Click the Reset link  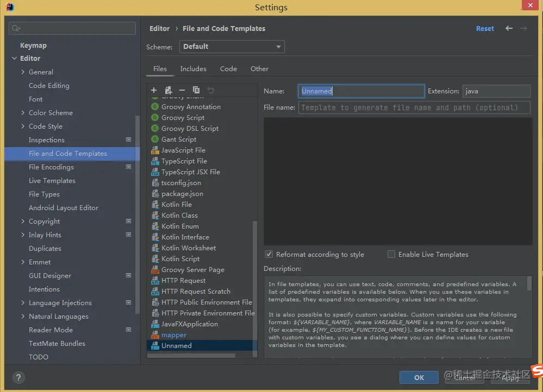click(485, 28)
